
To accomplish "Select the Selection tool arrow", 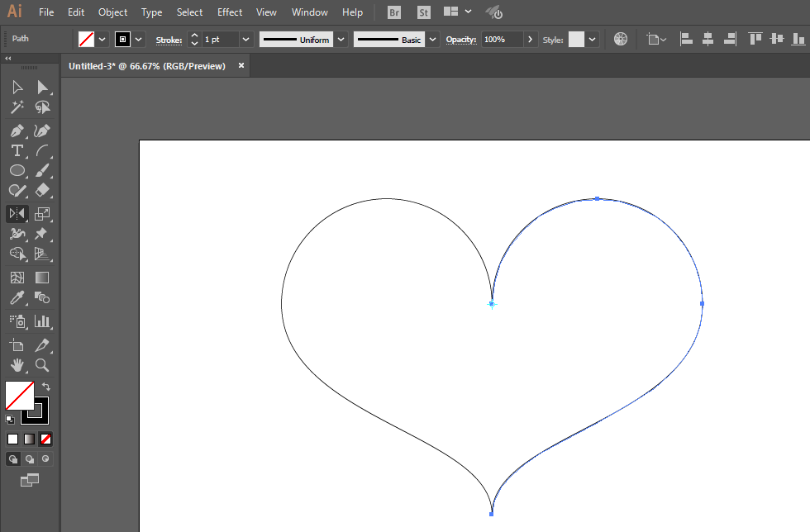I will (17, 88).
